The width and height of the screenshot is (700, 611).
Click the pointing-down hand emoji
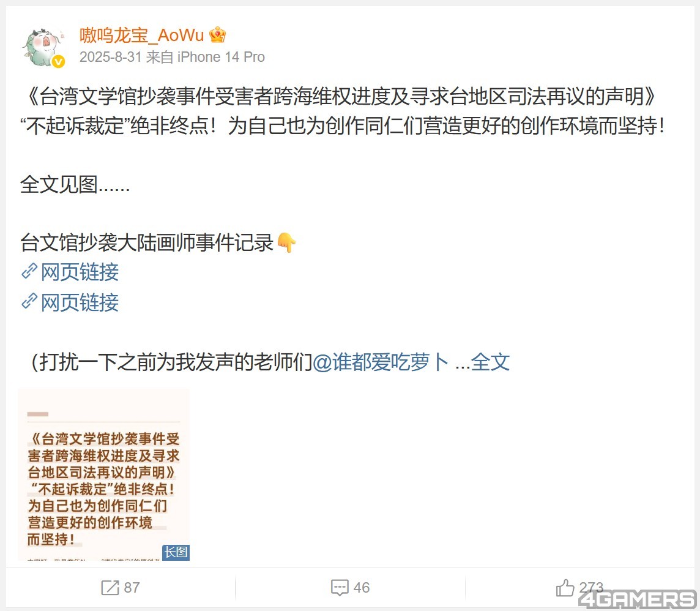pyautogui.click(x=286, y=242)
